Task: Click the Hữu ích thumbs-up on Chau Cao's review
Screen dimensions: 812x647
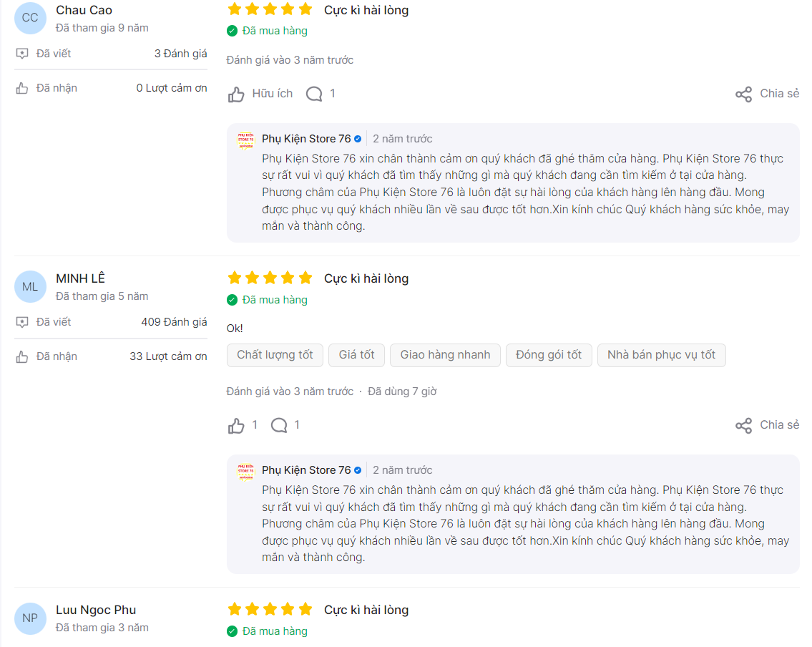Action: tap(236, 94)
